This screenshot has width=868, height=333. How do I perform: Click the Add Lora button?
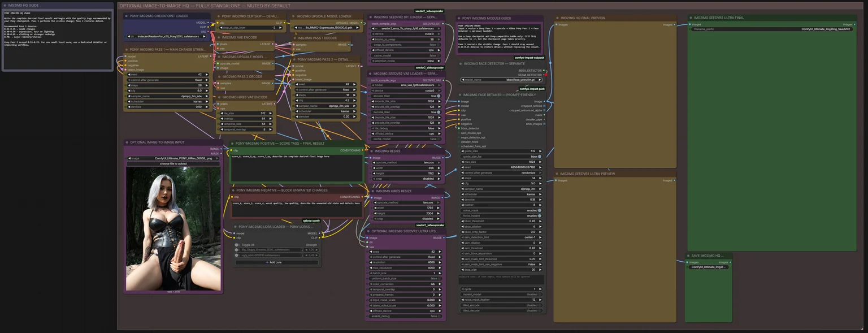[x=277, y=262]
